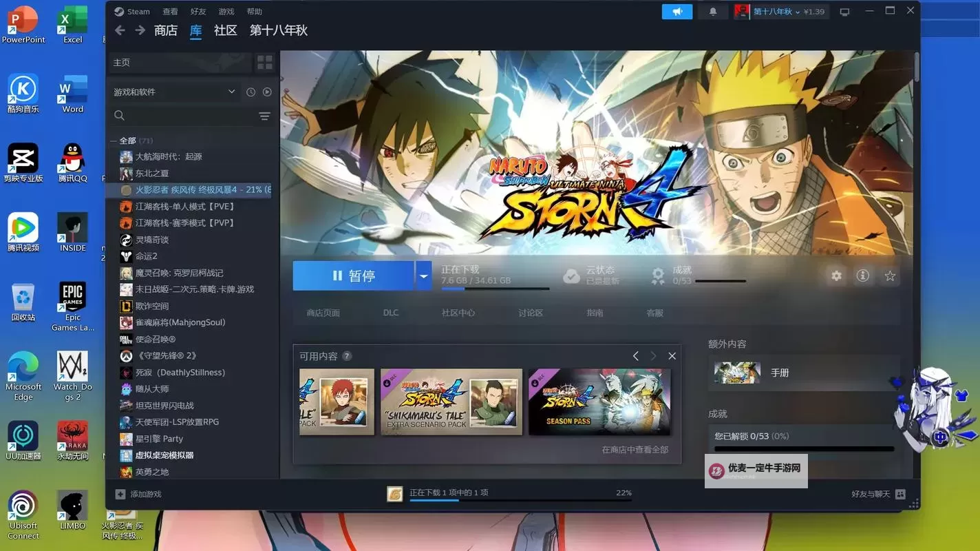Screen dimensions: 980x551
Task: Open the 第十八年秋 profile tab
Action: (279, 30)
